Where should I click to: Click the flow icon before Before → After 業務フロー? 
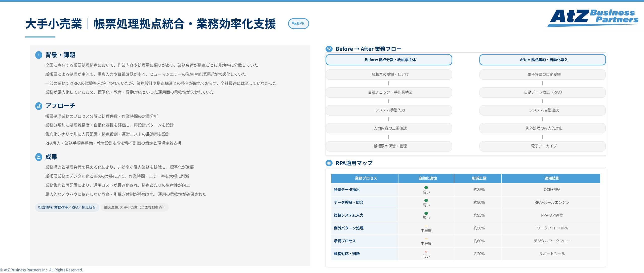329,49
